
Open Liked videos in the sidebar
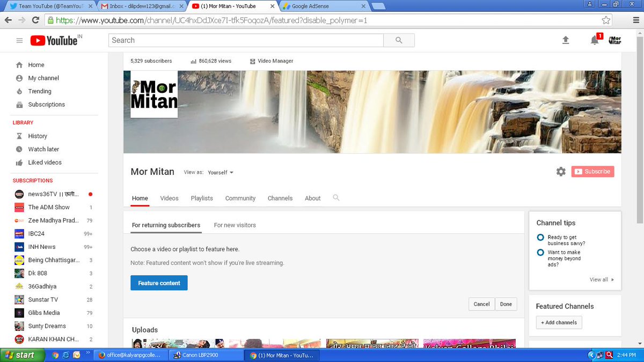tap(45, 162)
